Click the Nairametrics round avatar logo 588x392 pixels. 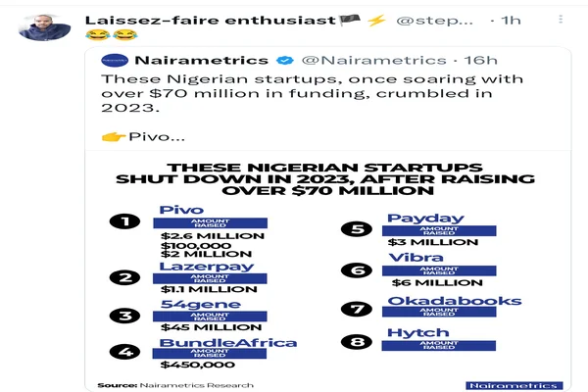click(x=115, y=61)
